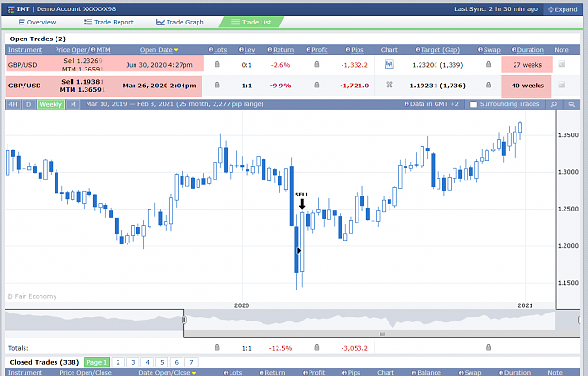Select the Weekly chart timeframe

point(51,104)
